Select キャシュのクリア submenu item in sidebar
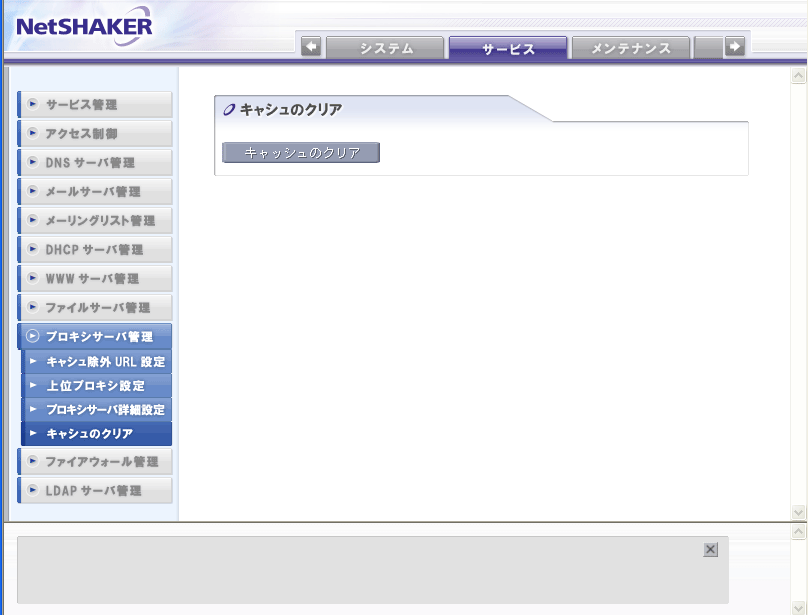The width and height of the screenshot is (809, 615). click(x=96, y=433)
